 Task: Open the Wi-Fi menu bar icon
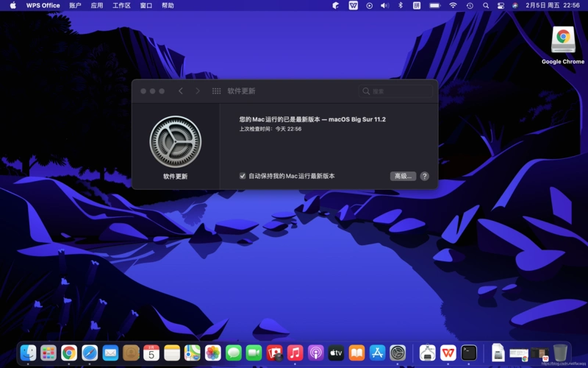click(x=453, y=5)
